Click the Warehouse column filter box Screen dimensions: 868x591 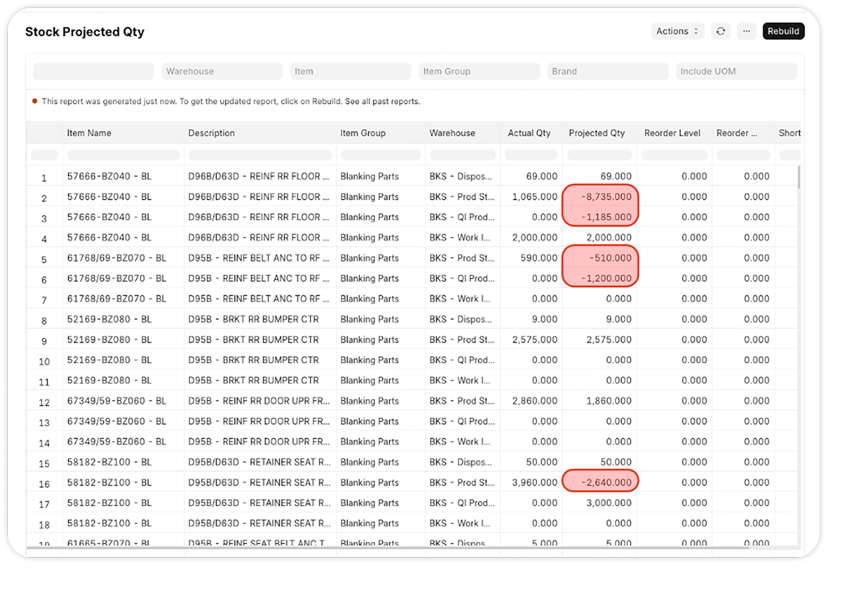(x=462, y=155)
